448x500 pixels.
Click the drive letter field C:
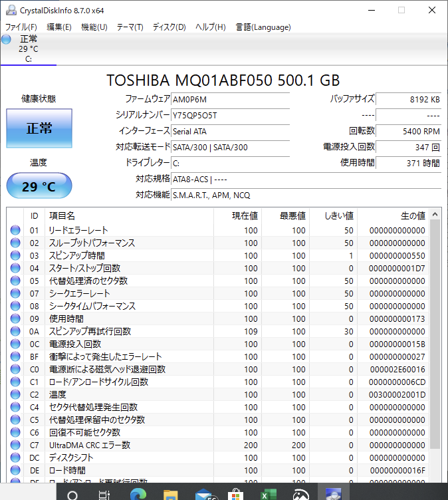point(230,164)
